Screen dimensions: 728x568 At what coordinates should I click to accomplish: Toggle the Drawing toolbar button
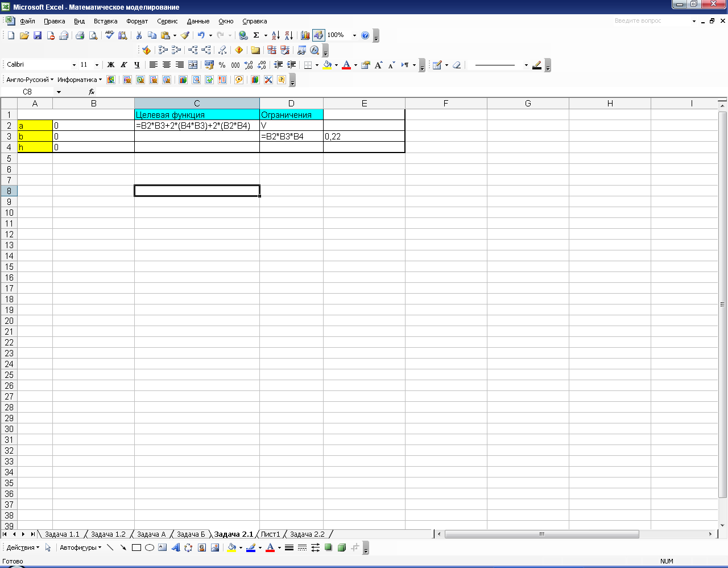point(318,35)
